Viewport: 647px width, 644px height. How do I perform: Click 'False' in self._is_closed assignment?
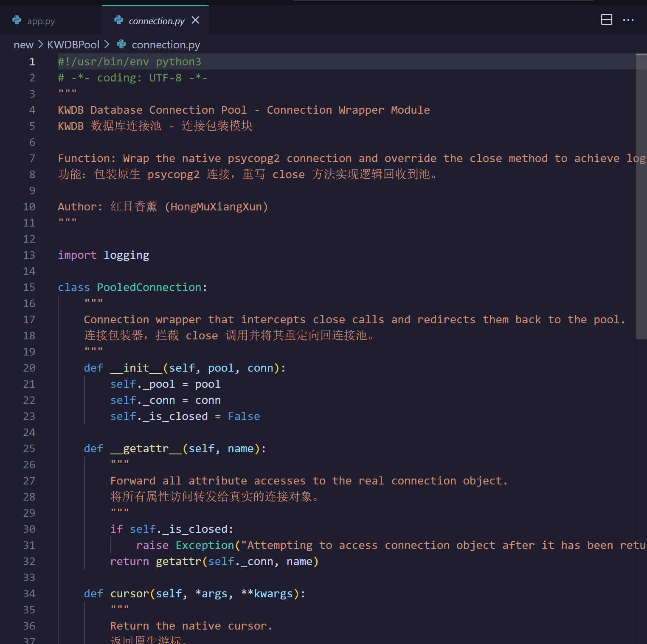(244, 416)
